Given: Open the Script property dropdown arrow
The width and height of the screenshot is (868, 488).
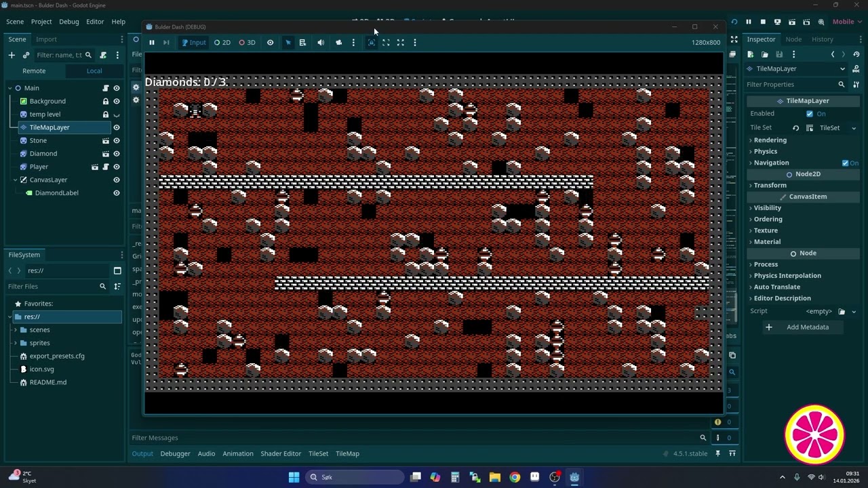Looking at the screenshot, I should tap(853, 312).
